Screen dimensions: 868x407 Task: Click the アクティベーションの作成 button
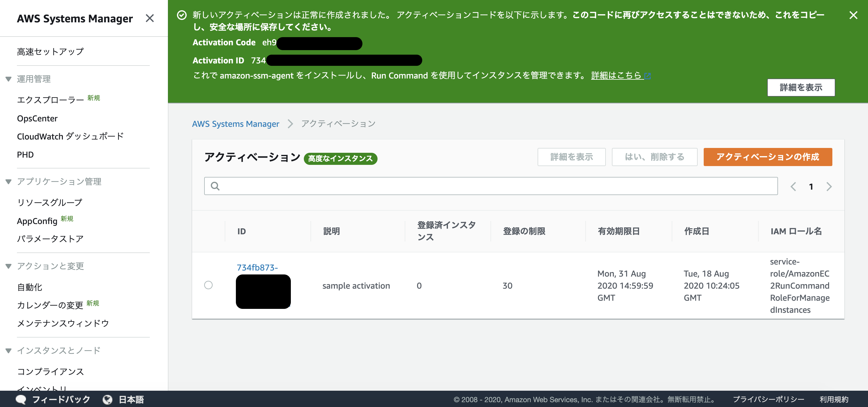(768, 157)
